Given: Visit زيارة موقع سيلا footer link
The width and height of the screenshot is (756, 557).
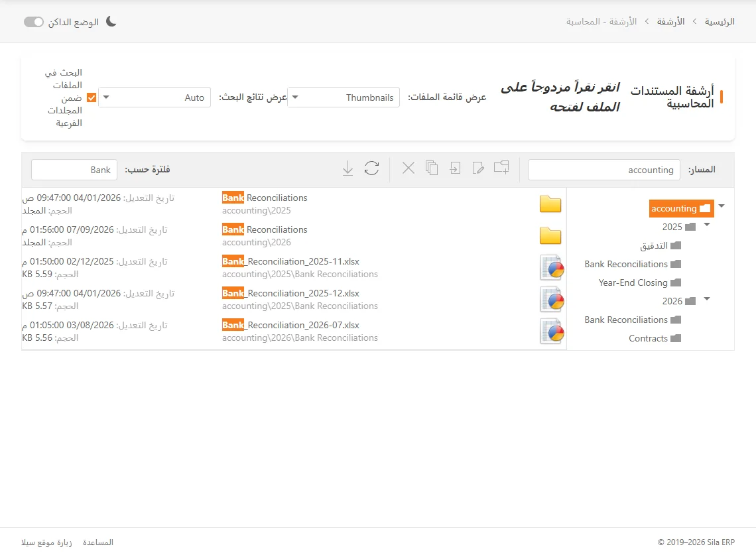Looking at the screenshot, I should 47,542.
